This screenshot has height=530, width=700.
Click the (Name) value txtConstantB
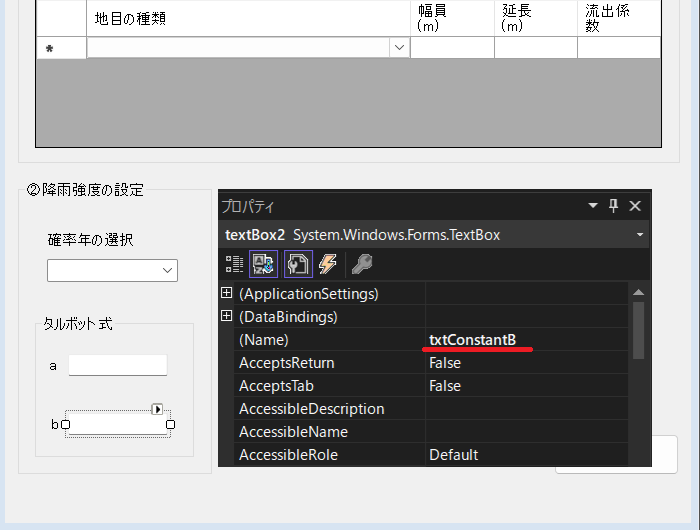(x=472, y=340)
